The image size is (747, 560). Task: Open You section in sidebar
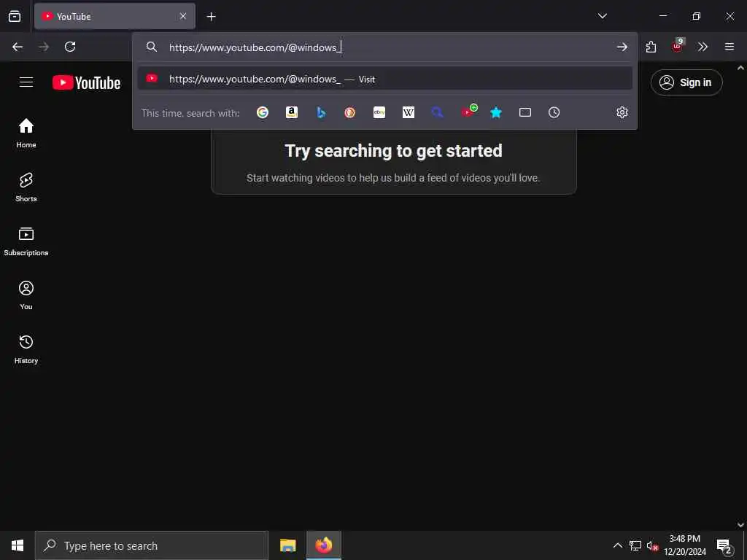pos(26,295)
